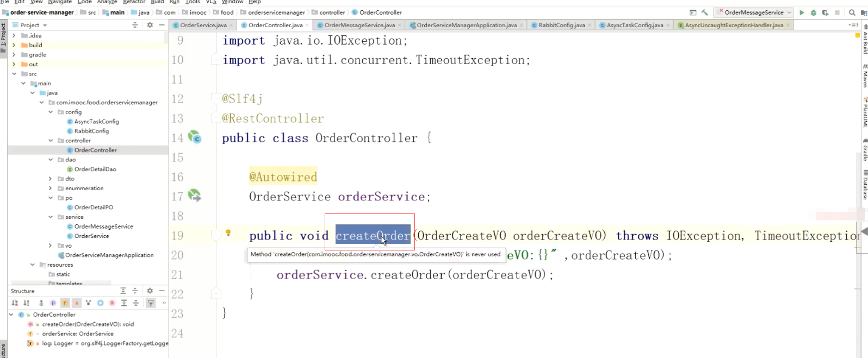Open the Database tool window
Image resolution: width=868 pixels, height=358 pixels.
tap(865, 185)
